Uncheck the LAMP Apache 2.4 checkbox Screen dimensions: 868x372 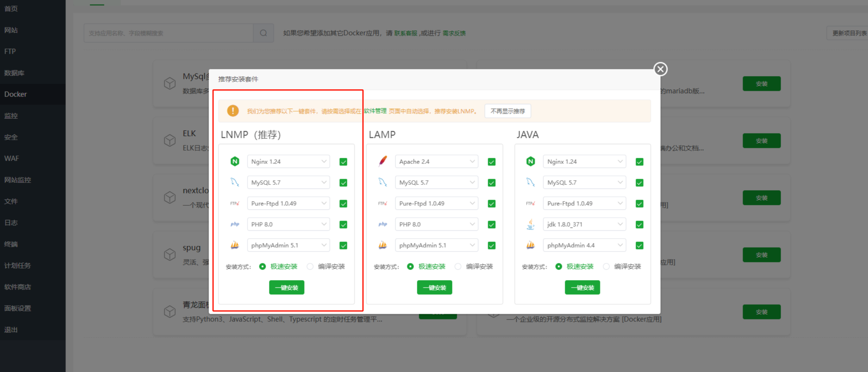pyautogui.click(x=491, y=162)
